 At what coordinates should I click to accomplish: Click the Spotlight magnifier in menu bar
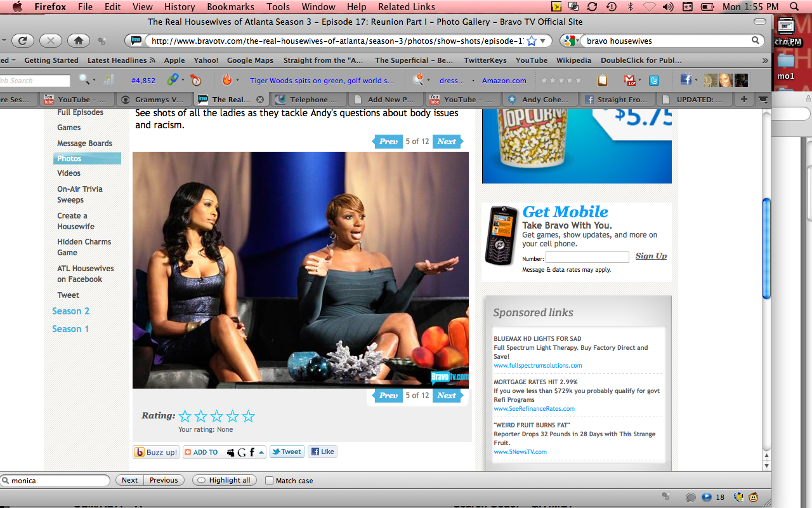[x=794, y=7]
